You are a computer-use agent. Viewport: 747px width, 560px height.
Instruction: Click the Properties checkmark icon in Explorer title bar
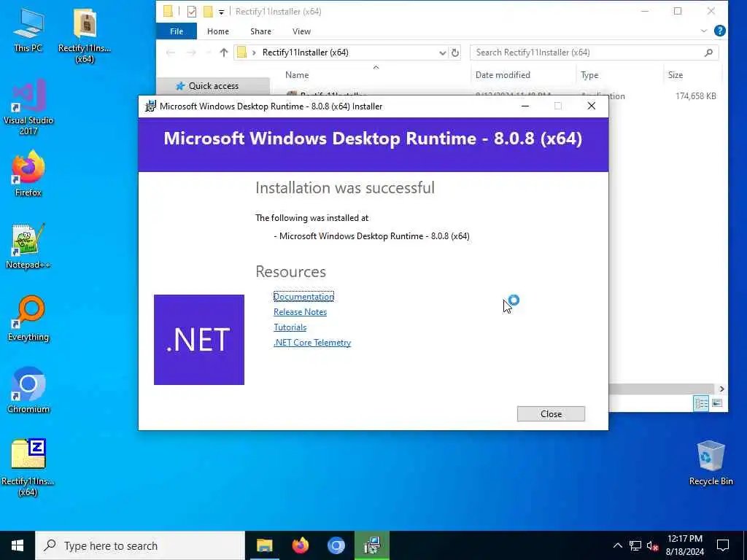click(x=192, y=12)
